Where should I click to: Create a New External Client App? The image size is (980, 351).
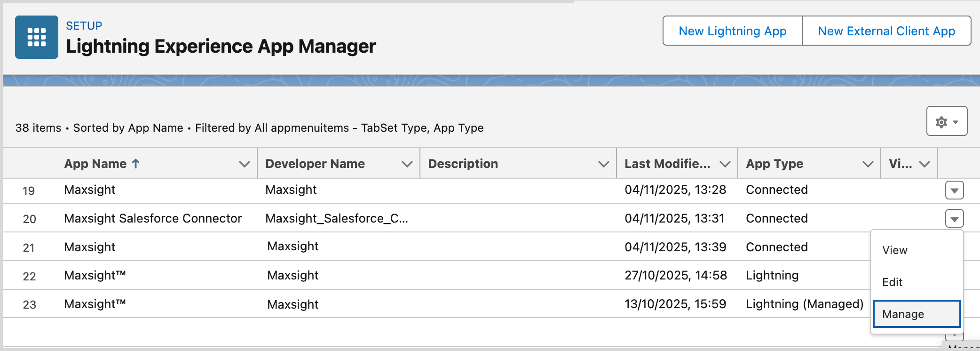click(x=886, y=31)
